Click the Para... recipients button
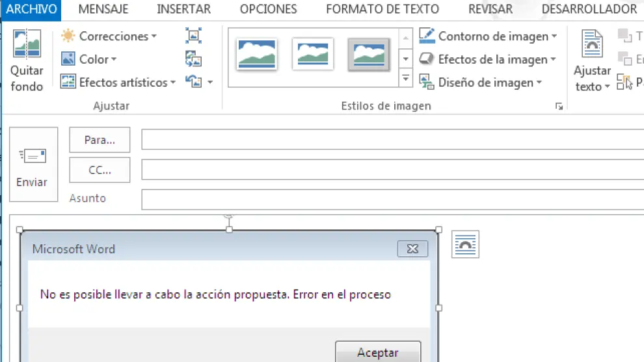Screen dimensions: 644x362 click(x=100, y=140)
